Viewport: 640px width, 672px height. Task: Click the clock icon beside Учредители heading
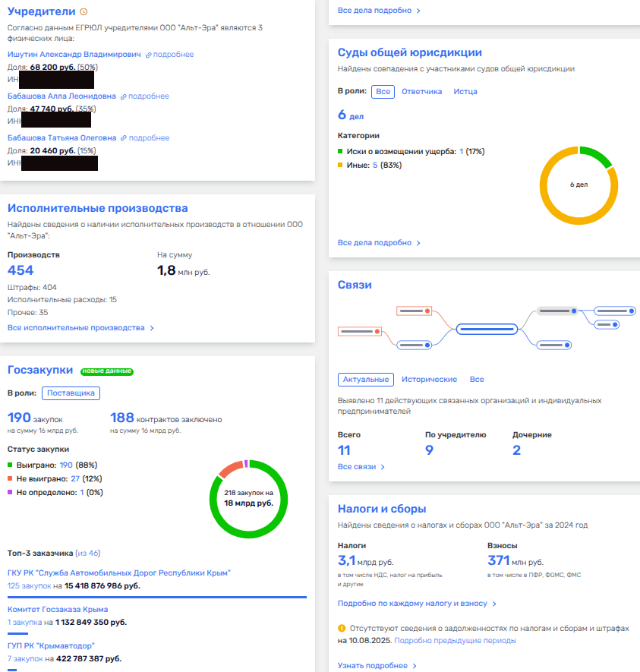tap(84, 12)
